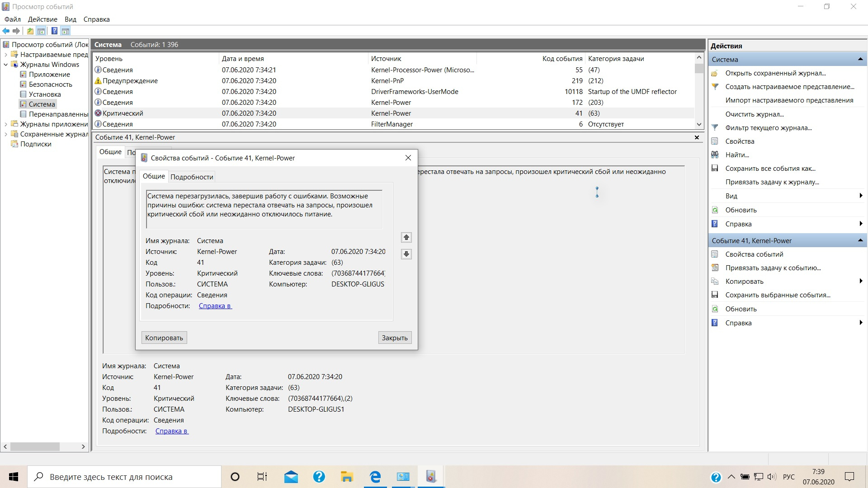Click the Help icon under Event 41 actions
Screen dimensions: 868x488
coord(715,323)
